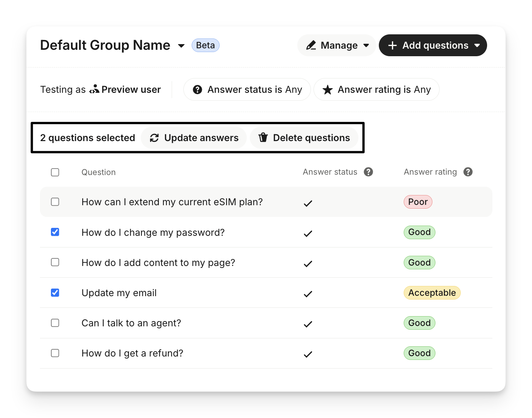Uncheck the 'How do I change my password?' checkbox
This screenshot has width=532, height=418.
tap(55, 232)
